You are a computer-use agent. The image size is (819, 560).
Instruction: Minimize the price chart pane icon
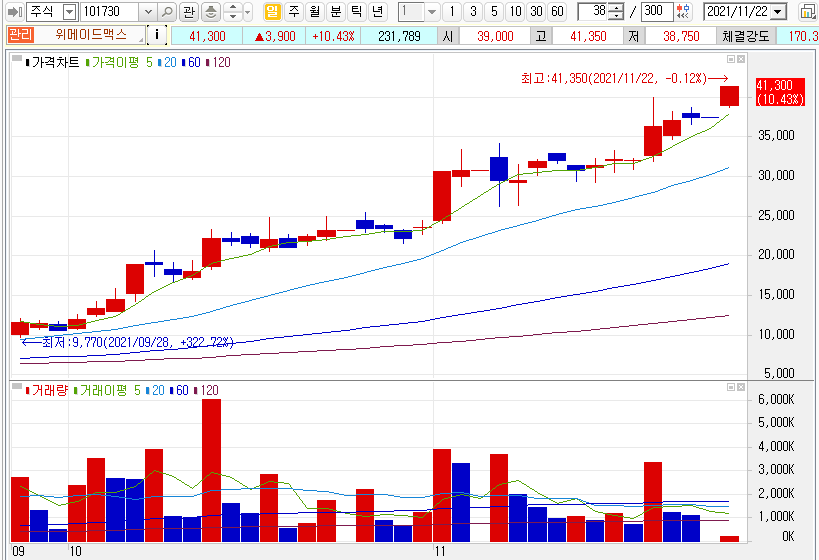[x=731, y=59]
